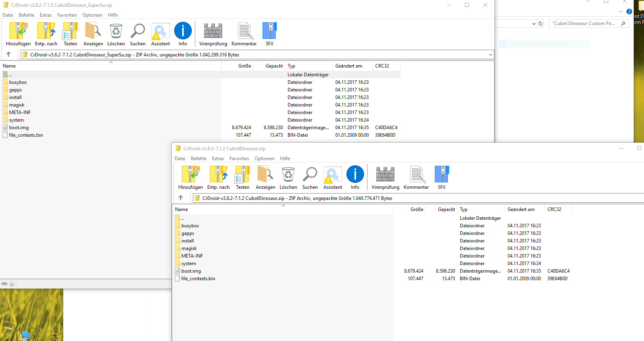This screenshot has height=341, width=644.
Task: Show archive Info in SuperSu window
Action: [183, 34]
